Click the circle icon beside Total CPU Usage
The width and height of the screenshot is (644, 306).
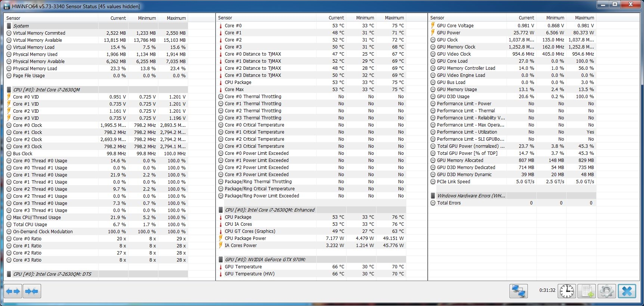pyautogui.click(x=9, y=225)
